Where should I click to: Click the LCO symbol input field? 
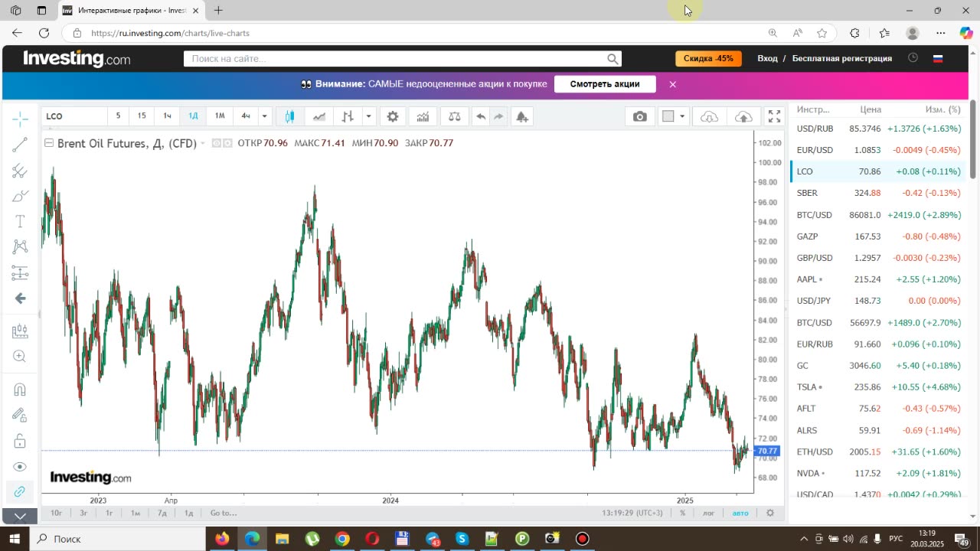click(x=74, y=116)
